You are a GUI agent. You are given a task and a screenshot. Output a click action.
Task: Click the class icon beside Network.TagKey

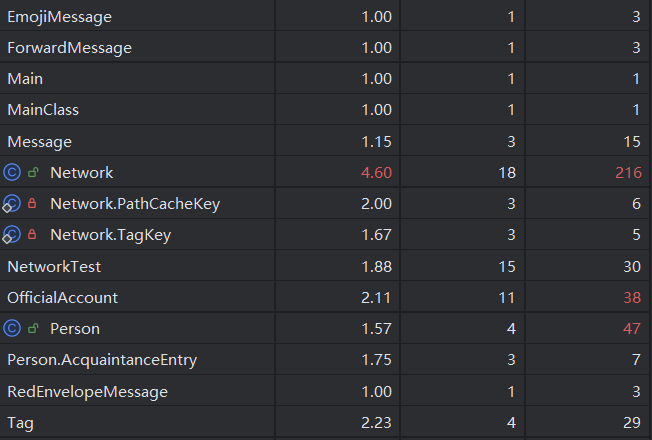[11, 235]
